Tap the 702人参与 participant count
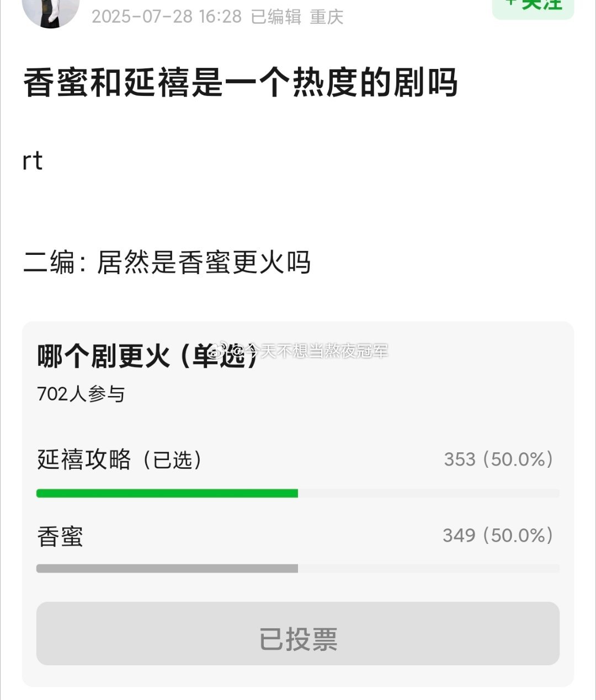Screen dimensions: 596x700 (81, 394)
